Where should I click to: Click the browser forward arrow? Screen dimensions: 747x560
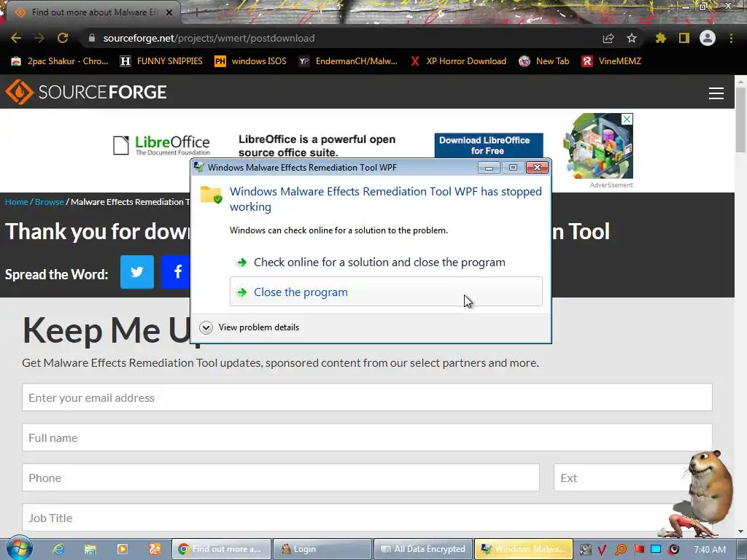tap(39, 38)
